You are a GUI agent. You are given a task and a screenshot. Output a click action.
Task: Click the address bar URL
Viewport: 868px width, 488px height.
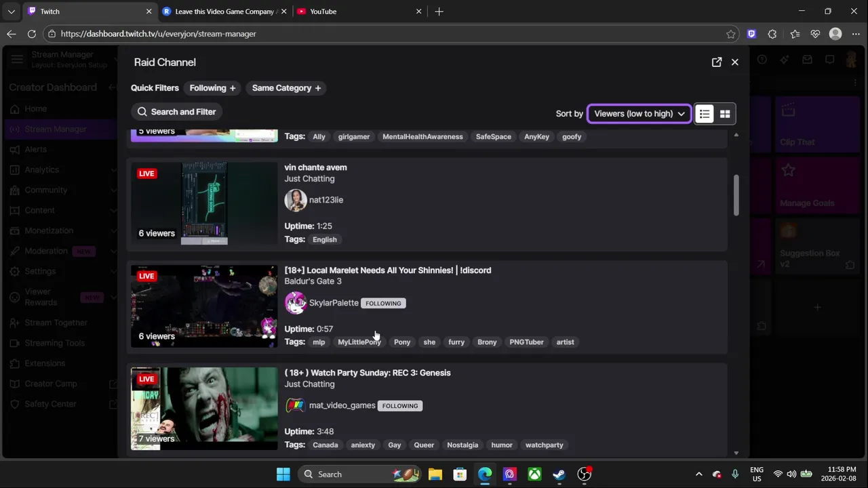point(158,34)
